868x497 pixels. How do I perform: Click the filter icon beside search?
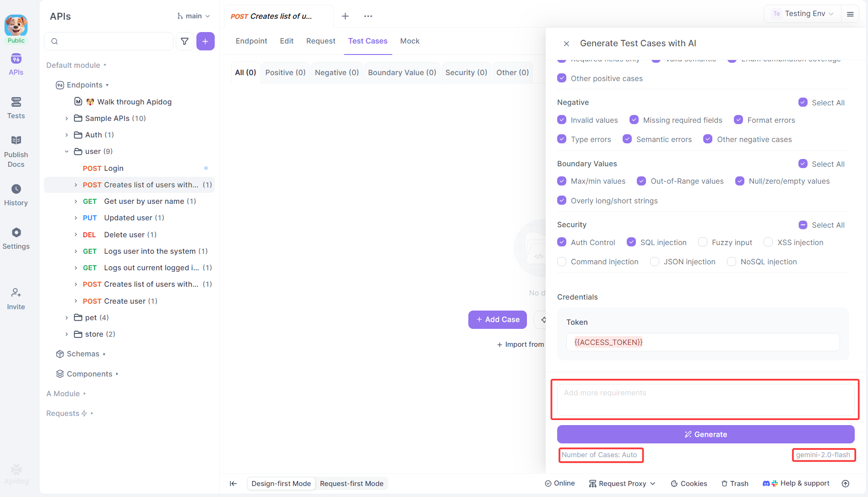point(184,41)
